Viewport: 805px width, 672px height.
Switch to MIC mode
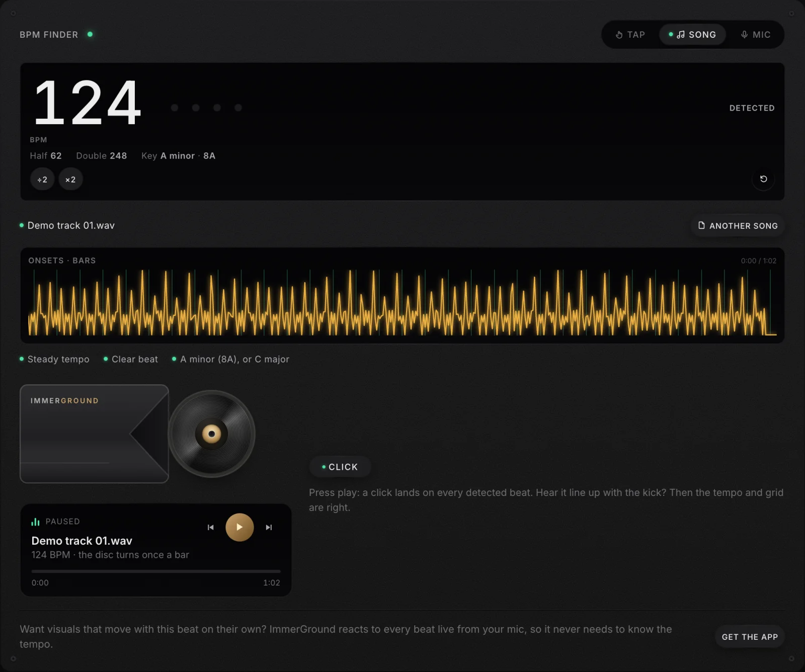tap(755, 35)
